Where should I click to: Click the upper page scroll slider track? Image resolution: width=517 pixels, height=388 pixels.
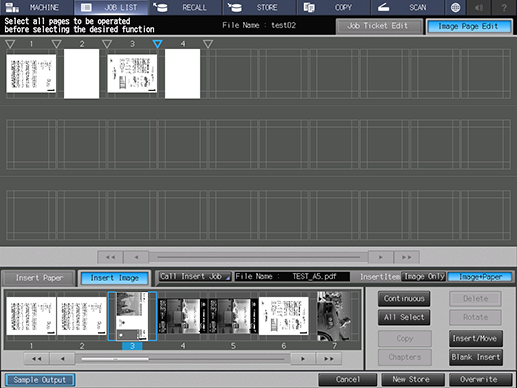click(x=259, y=257)
